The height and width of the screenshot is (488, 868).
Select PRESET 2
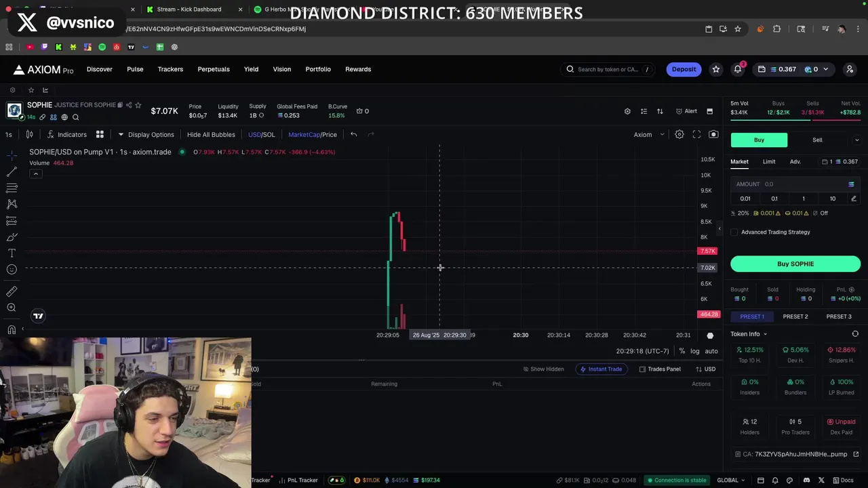795,317
